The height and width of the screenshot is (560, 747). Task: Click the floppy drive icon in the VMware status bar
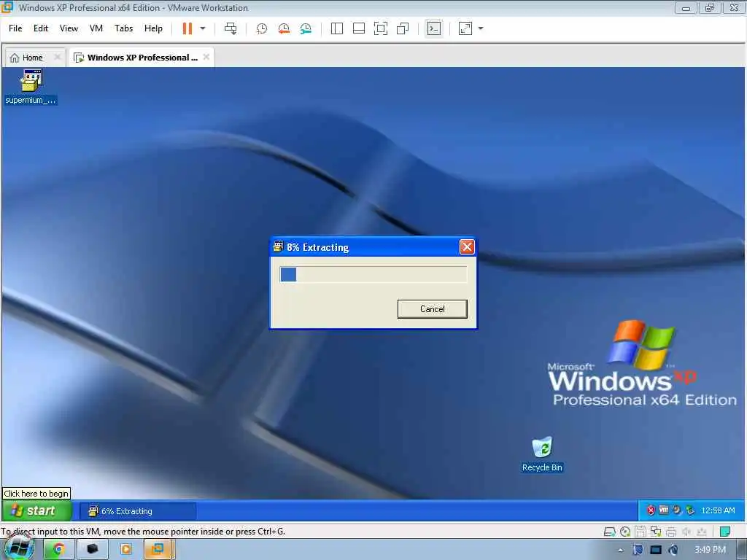tap(640, 532)
